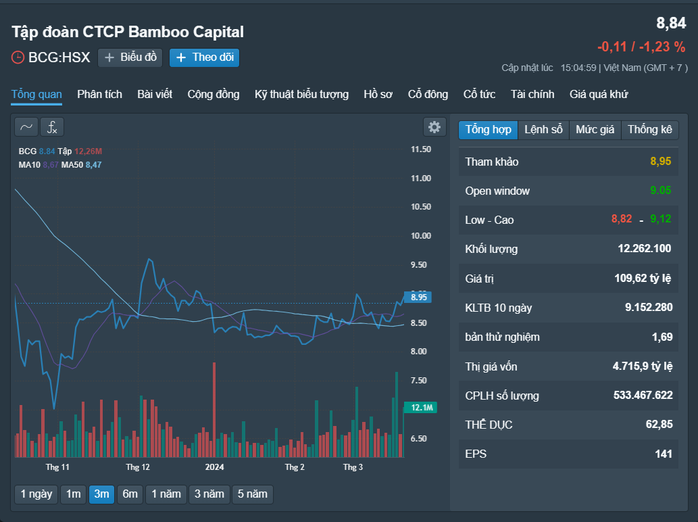Click the 8.95 price label on axis
The height and width of the screenshot is (522, 698).
click(418, 297)
